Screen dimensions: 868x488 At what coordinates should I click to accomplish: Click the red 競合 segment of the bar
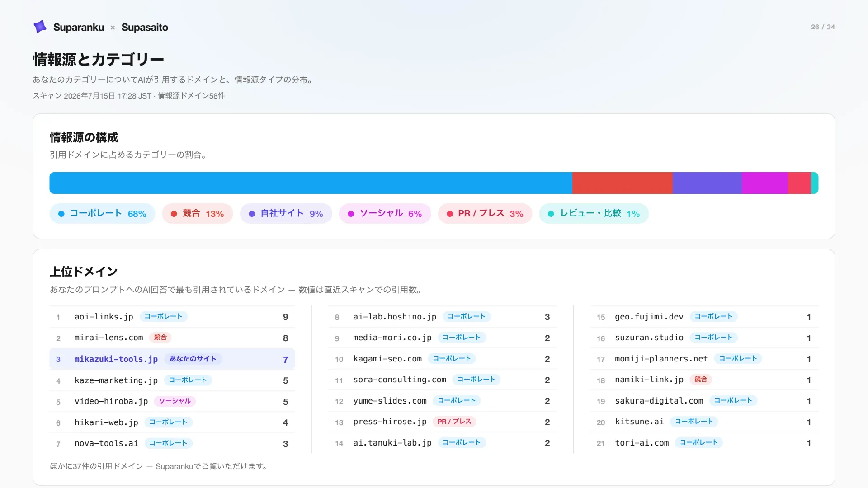click(x=623, y=183)
